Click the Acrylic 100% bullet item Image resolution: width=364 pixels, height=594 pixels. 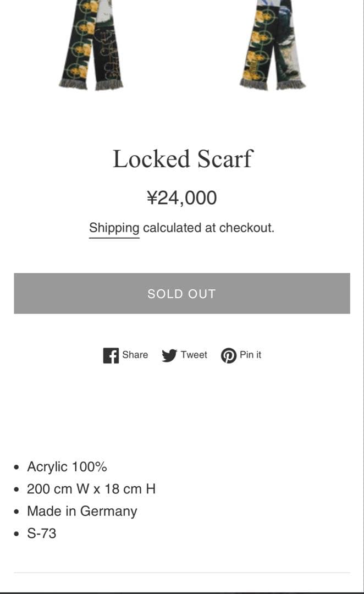tap(67, 466)
